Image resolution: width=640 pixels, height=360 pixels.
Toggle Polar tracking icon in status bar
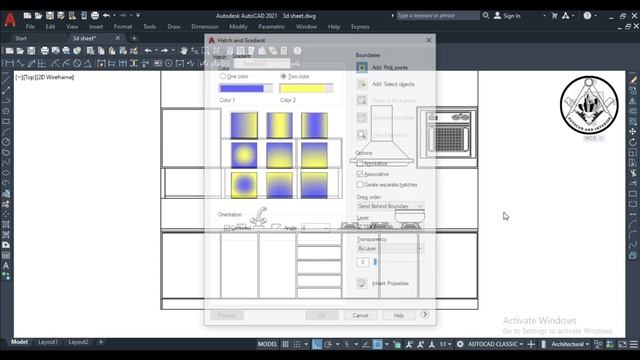pyautogui.click(x=328, y=344)
